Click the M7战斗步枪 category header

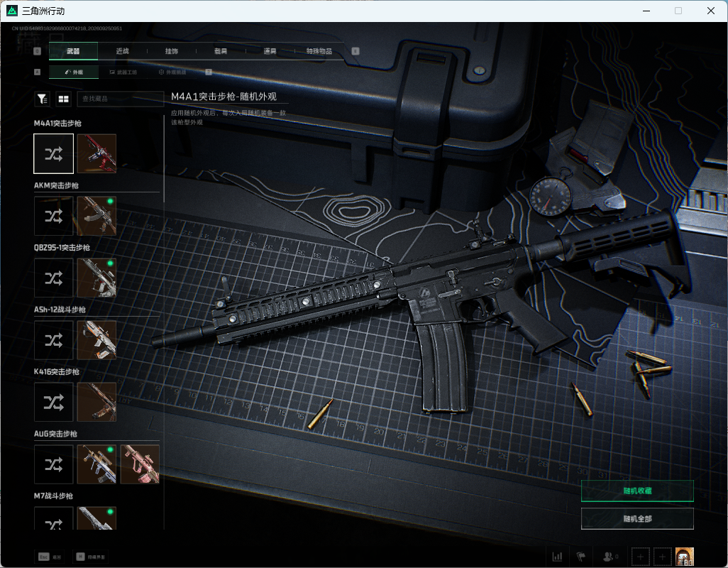pos(53,496)
